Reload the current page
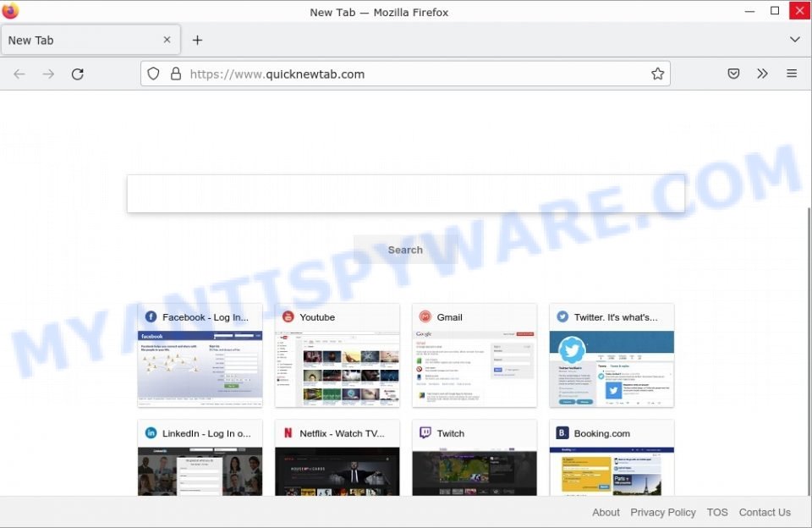 click(x=78, y=74)
